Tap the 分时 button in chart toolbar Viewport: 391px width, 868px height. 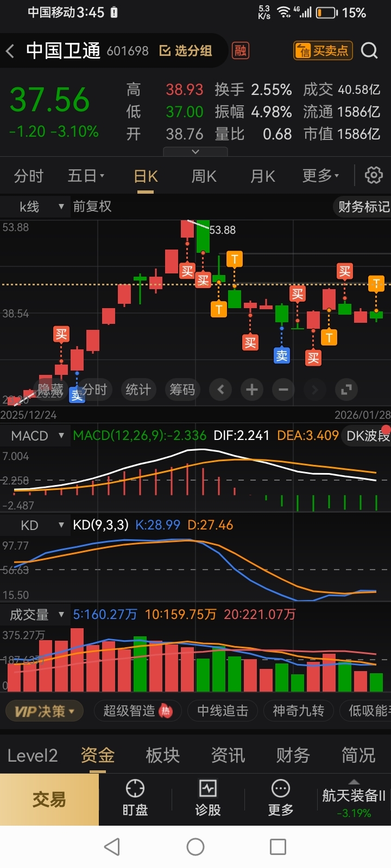(94, 390)
